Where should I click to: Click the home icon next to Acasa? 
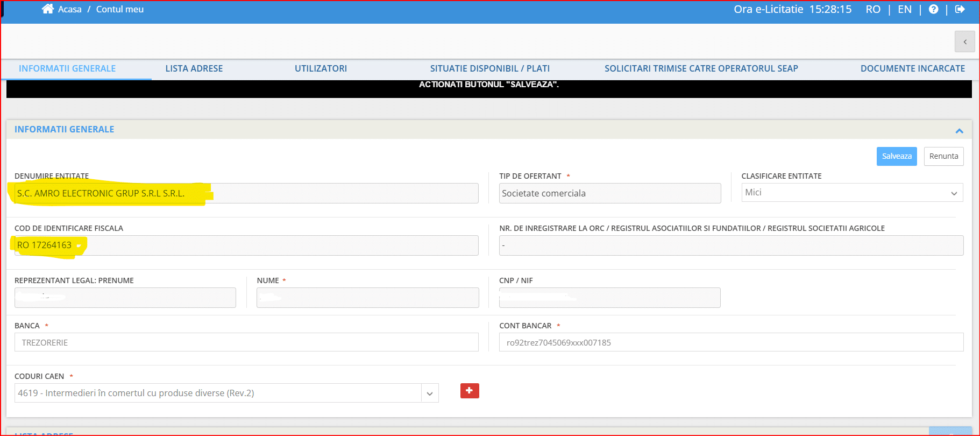pos(48,9)
